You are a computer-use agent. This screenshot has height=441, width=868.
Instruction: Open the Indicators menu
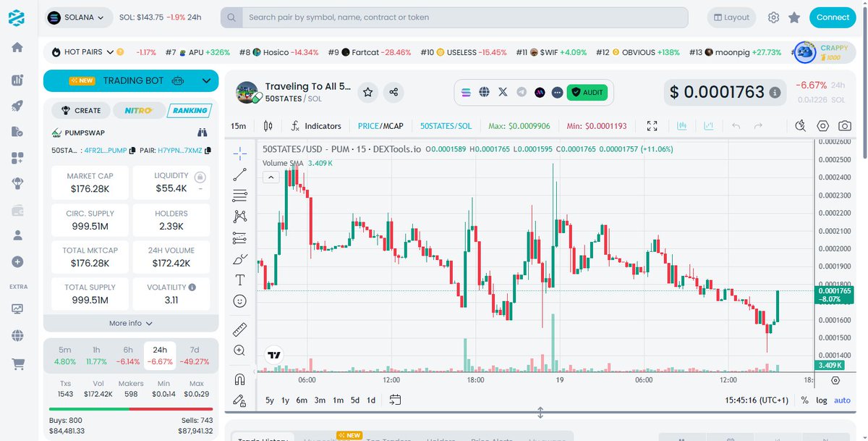tap(315, 126)
